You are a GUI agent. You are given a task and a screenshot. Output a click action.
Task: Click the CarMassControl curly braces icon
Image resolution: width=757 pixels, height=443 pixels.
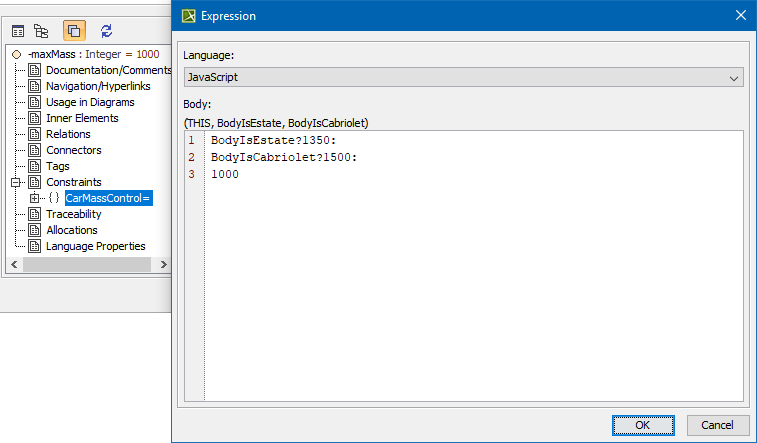tap(54, 198)
